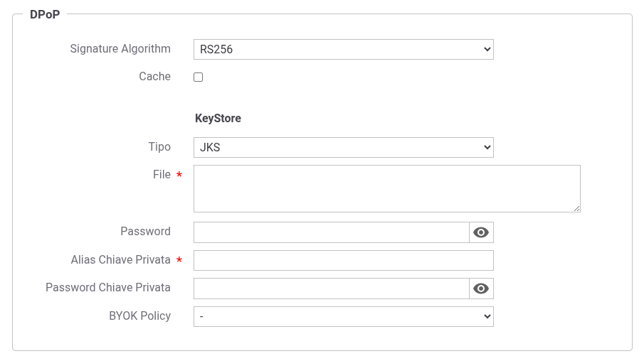This screenshot has width=644, height=361.
Task: Show the KeyStore Password with eye icon
Action: click(x=481, y=232)
